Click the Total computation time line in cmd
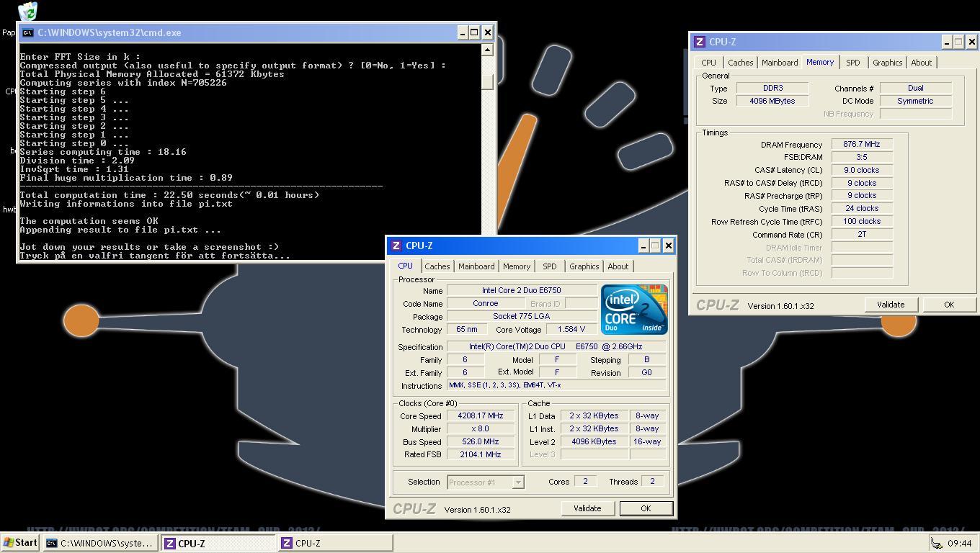The image size is (980, 553). click(169, 195)
